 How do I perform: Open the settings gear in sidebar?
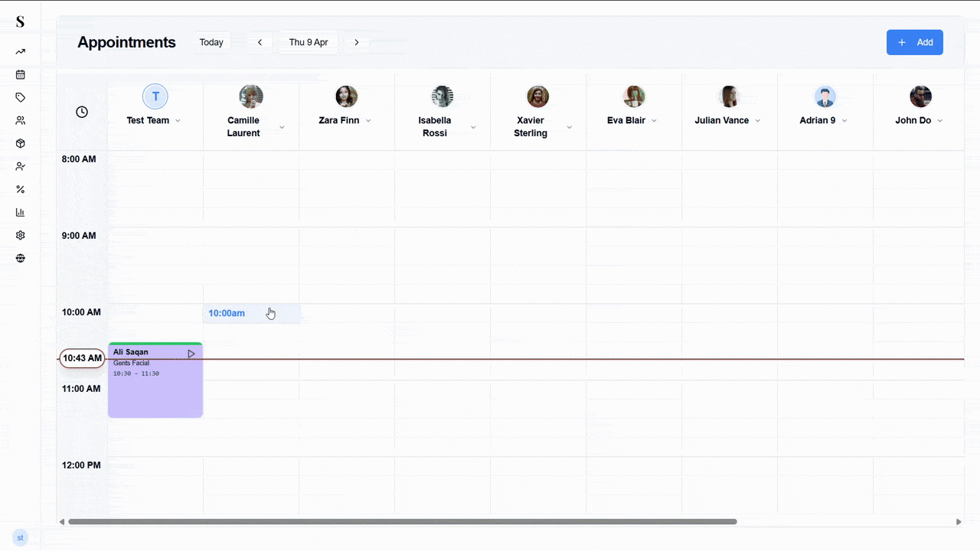(x=20, y=235)
